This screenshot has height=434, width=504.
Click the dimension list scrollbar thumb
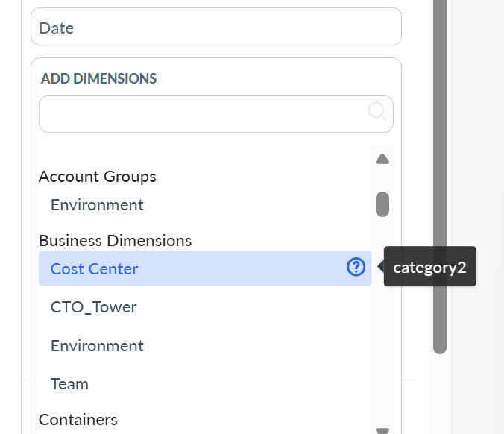(382, 204)
